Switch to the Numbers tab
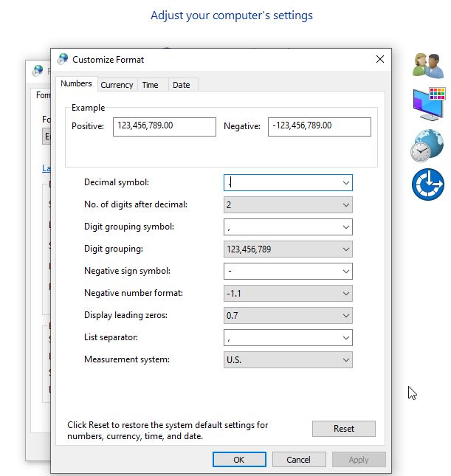The width and height of the screenshot is (451, 476). pos(76,83)
